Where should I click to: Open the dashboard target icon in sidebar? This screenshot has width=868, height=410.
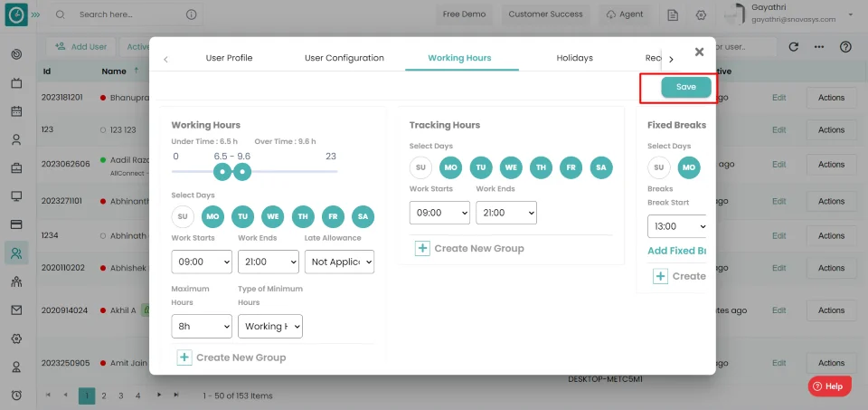16,53
